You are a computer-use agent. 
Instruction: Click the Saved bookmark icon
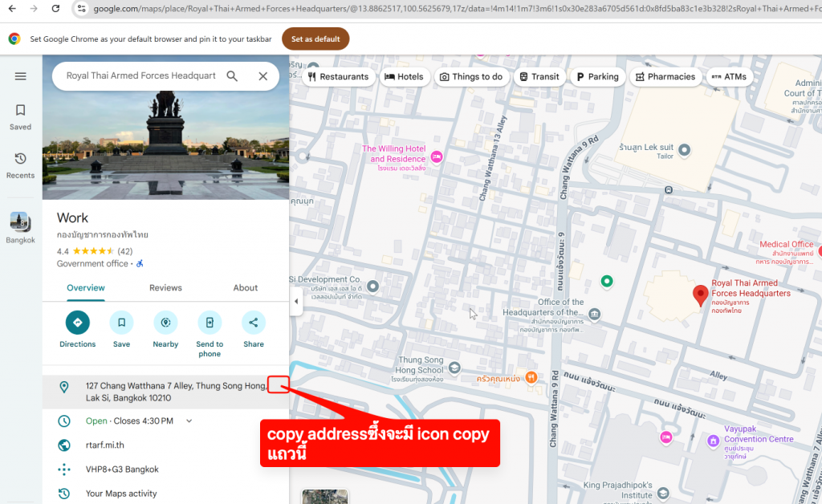click(21, 111)
